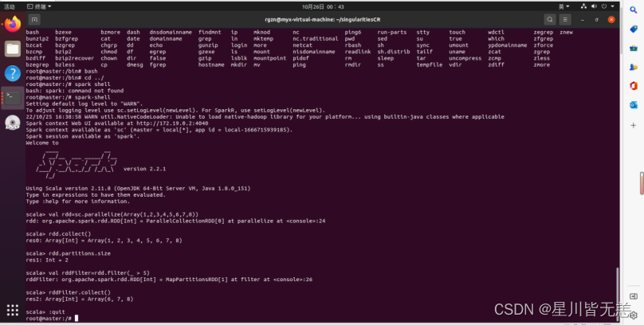Open the terminal search magnifier
Screen dimensions: 644x325
point(549,19)
